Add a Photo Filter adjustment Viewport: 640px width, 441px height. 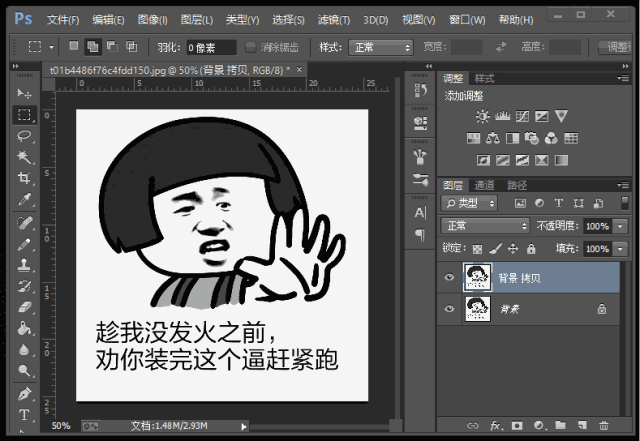tap(531, 138)
